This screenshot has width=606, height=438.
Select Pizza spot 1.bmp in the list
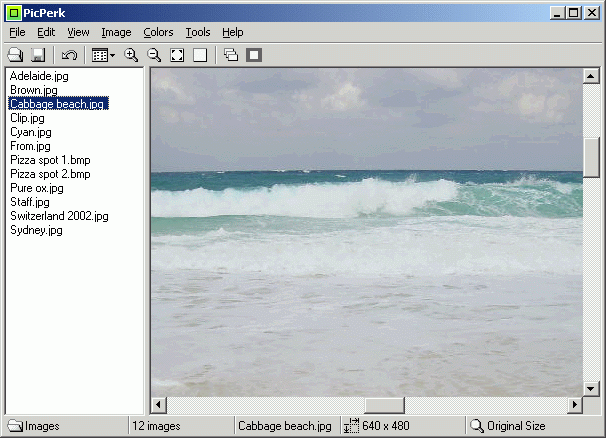[x=50, y=160]
